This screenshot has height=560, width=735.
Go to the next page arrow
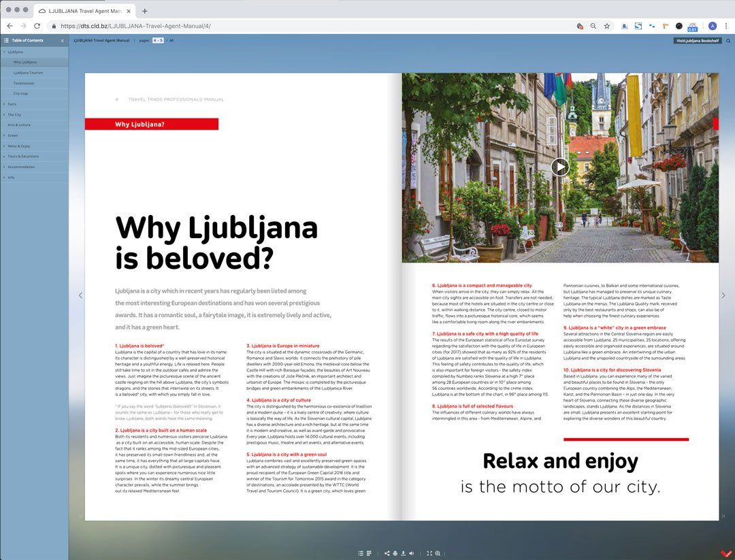tap(723, 295)
